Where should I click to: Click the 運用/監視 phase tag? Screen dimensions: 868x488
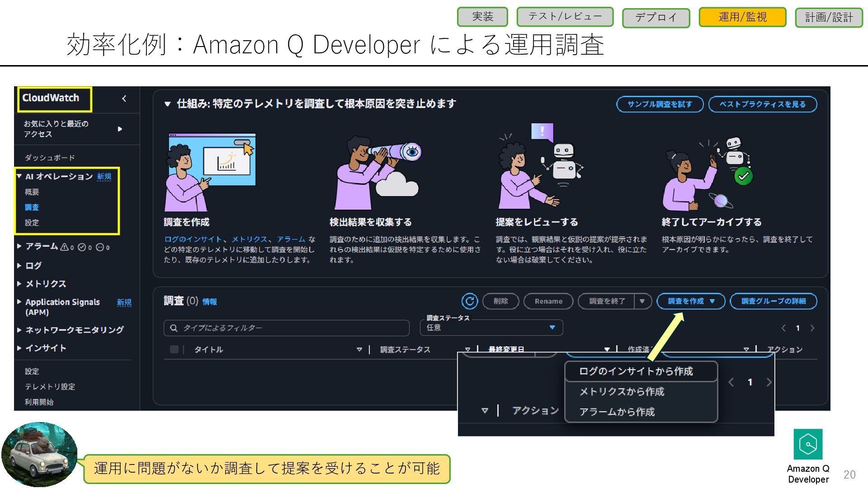point(742,17)
